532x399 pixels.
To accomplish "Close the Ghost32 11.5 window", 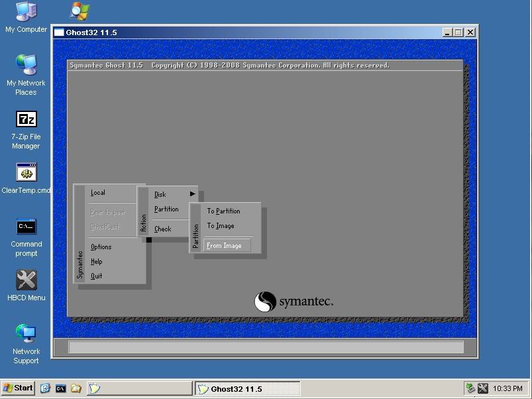I will click(x=470, y=32).
